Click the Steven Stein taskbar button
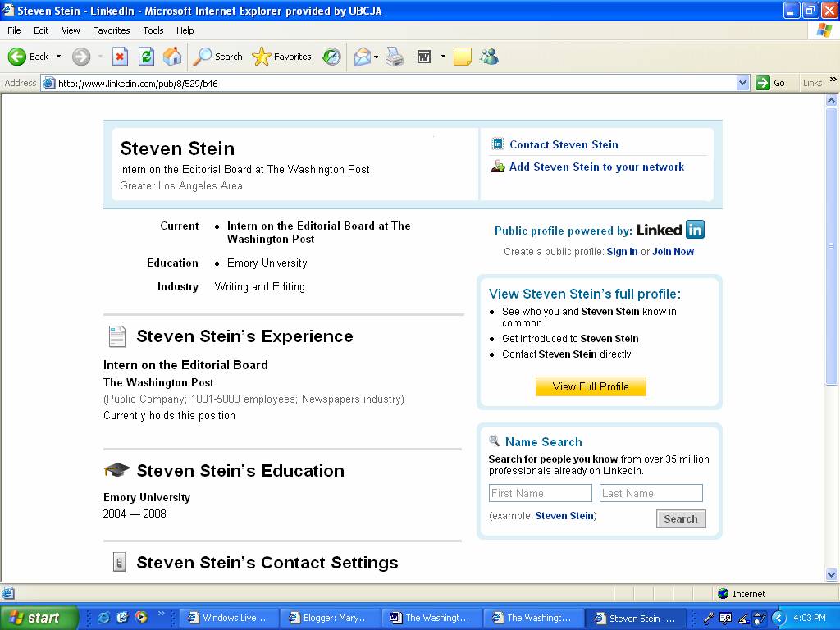This screenshot has width=840, height=630. 636,618
